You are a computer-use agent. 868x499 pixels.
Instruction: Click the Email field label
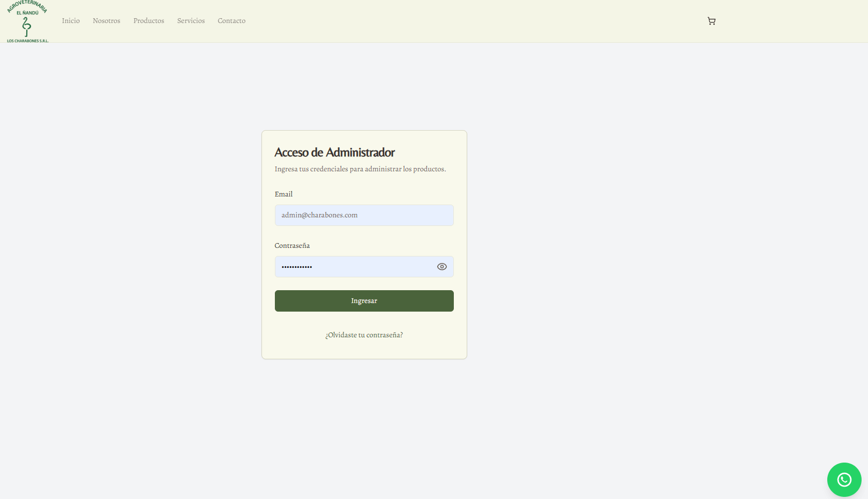click(x=283, y=194)
